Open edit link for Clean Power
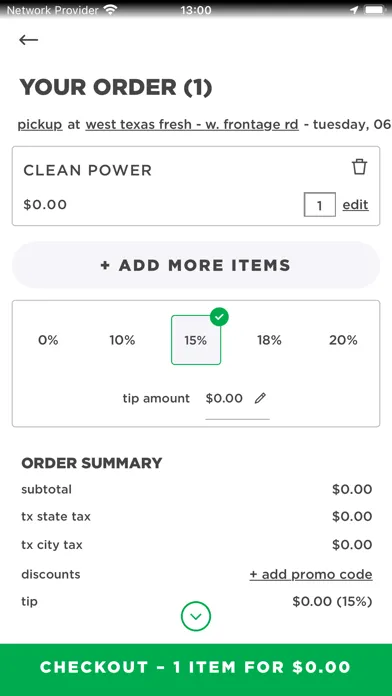The image size is (392, 696). (355, 205)
